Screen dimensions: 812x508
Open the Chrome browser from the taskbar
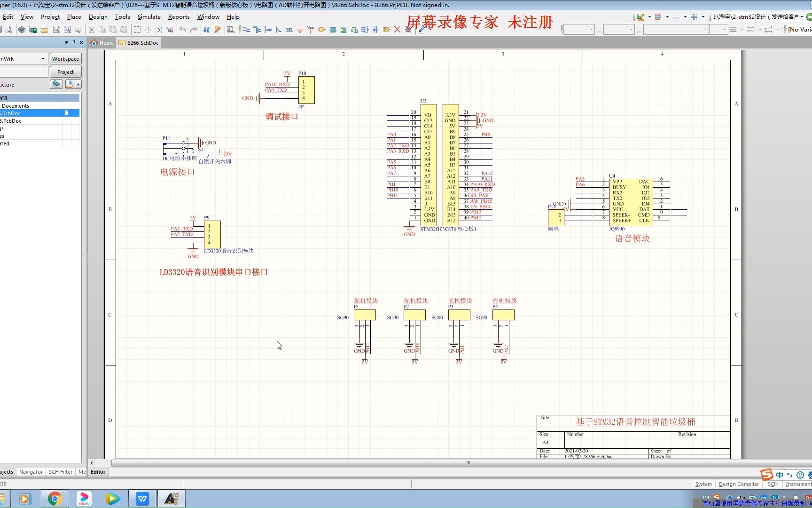pos(55,499)
